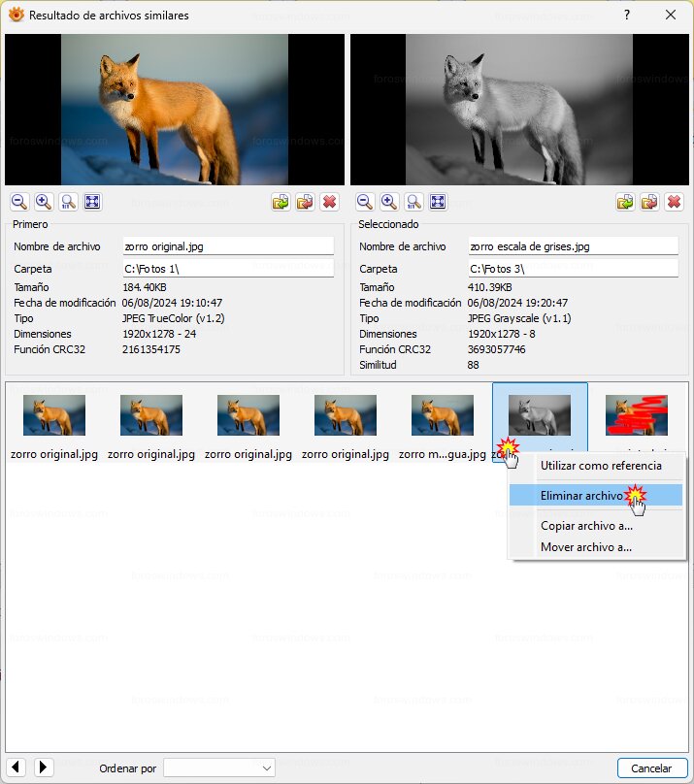This screenshot has height=784, width=694.
Task: Click the 'C:\Fotos 1\' folder field
Action: [x=228, y=269]
